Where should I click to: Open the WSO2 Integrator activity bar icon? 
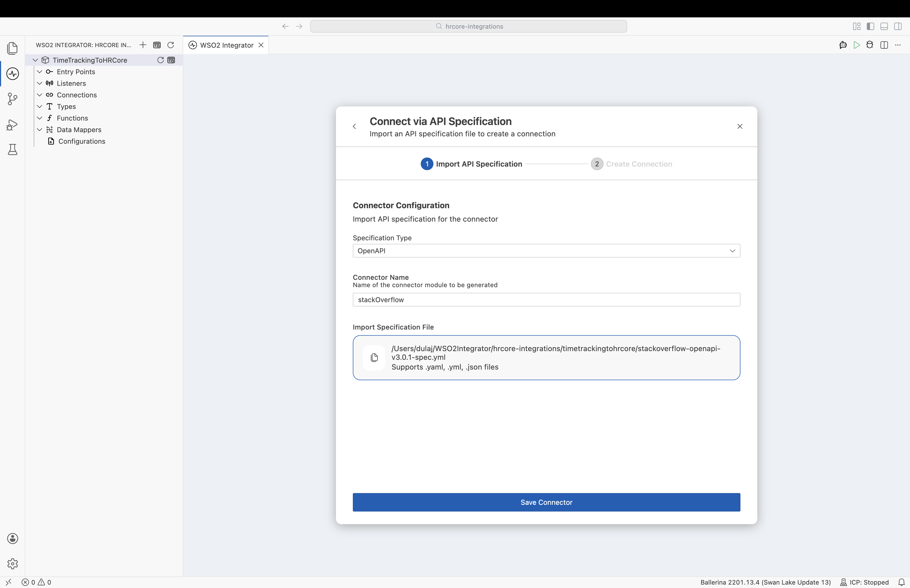point(13,74)
